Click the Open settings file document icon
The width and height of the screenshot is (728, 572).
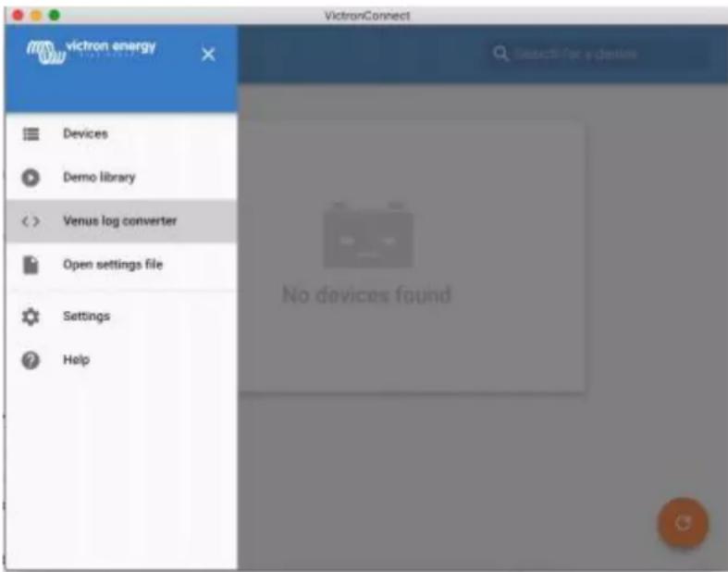(31, 265)
